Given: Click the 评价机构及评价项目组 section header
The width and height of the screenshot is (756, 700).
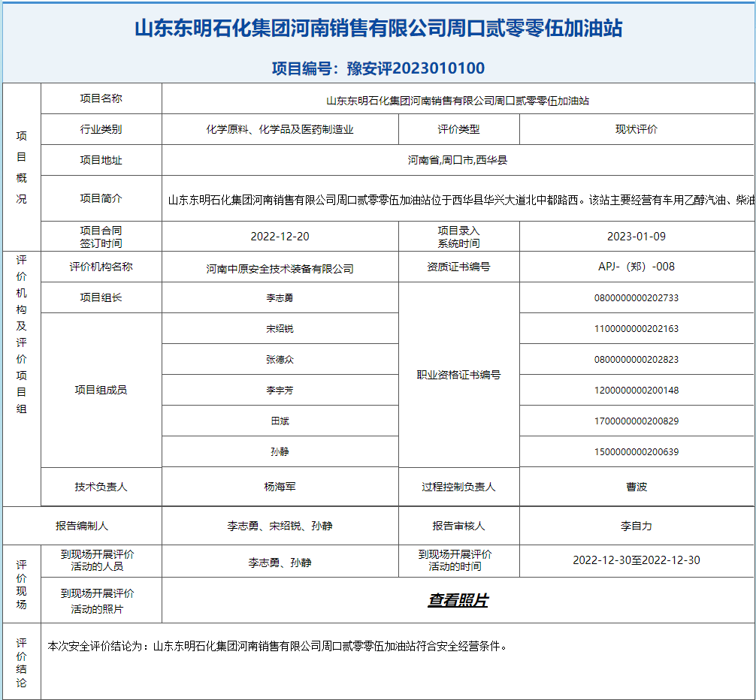Looking at the screenshot, I should [x=22, y=334].
